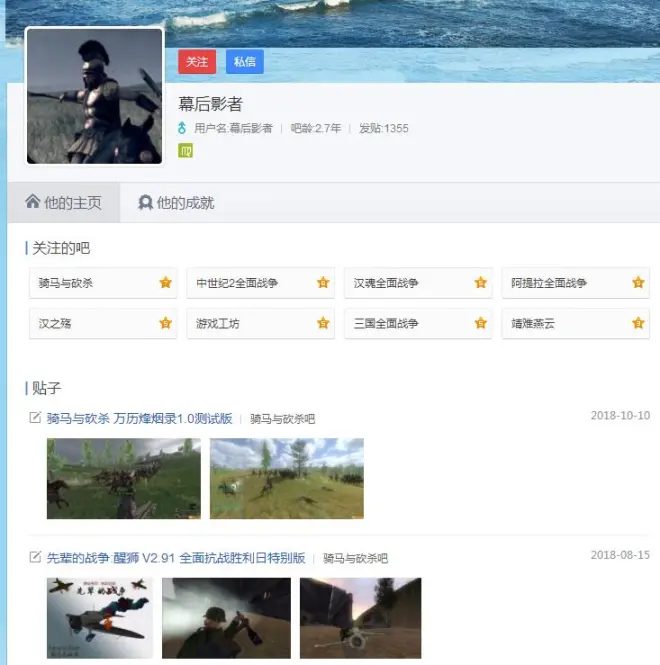Click the star icon beside 靖难燕云
The width and height of the screenshot is (660, 665).
(x=638, y=323)
